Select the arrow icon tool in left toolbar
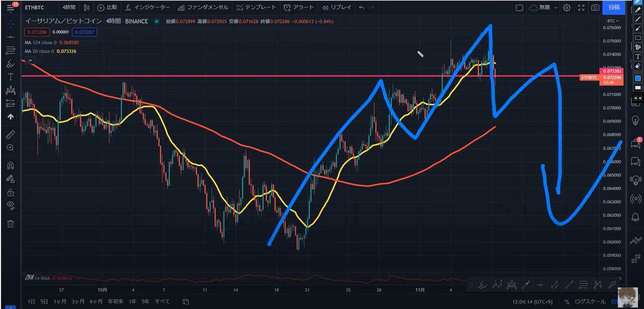 click(10, 116)
